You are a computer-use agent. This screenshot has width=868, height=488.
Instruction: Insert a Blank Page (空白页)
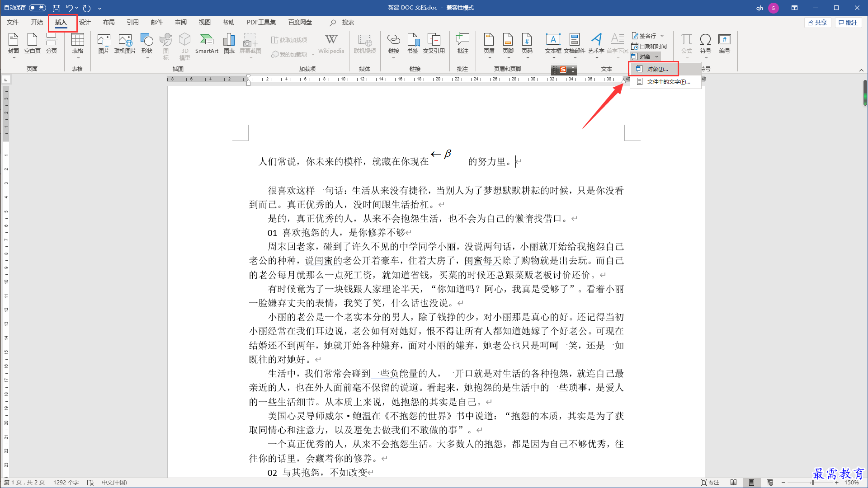(x=32, y=44)
